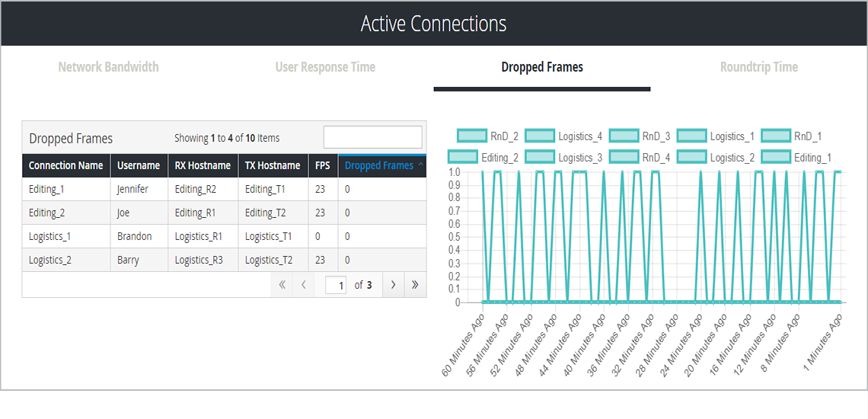Jump to the last table page
This screenshot has height=419, width=868.
415,285
